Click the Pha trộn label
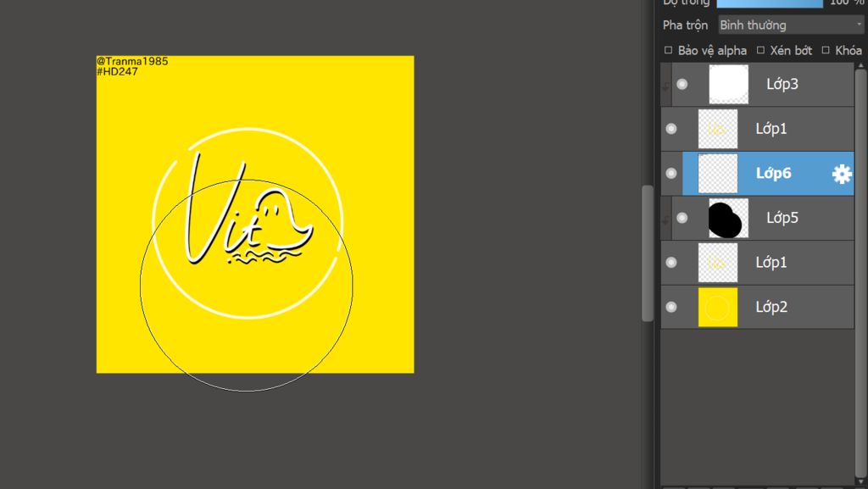 [x=685, y=25]
